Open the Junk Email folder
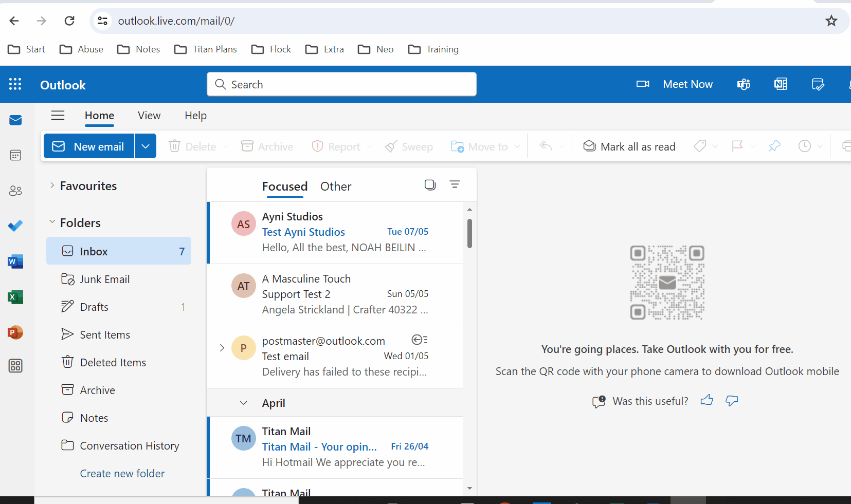 119,279
